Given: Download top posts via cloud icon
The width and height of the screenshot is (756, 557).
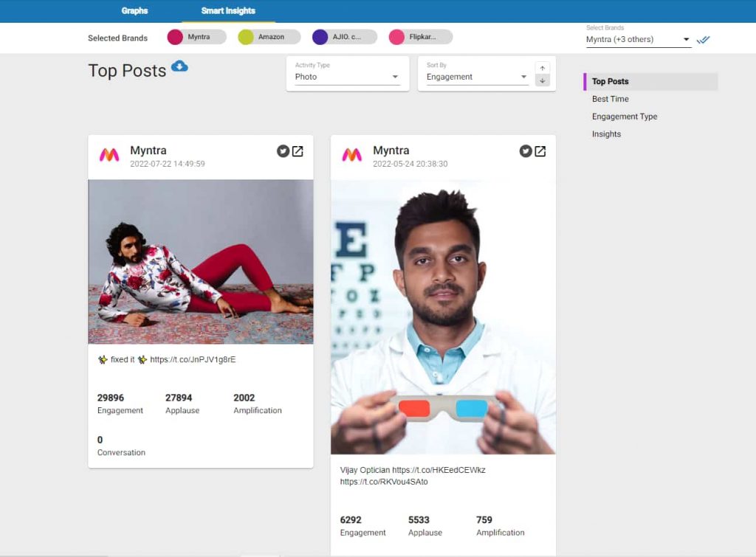Looking at the screenshot, I should click(180, 66).
